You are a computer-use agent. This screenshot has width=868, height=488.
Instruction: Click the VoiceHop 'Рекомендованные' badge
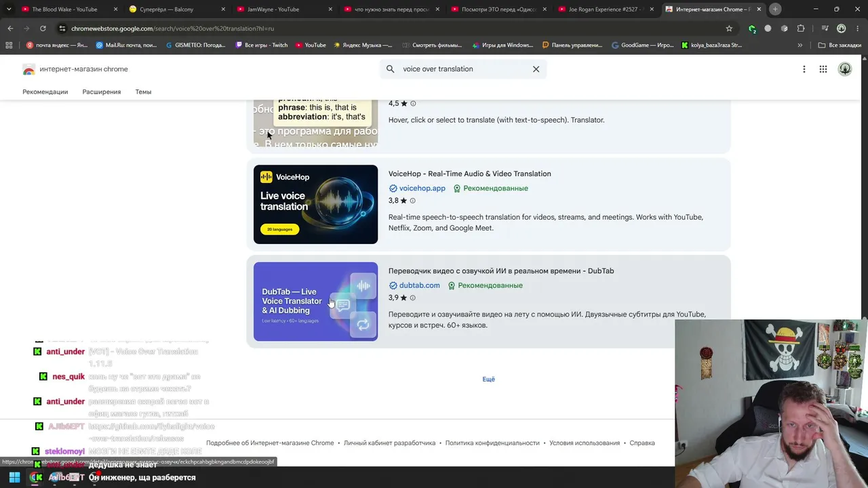[x=491, y=188]
